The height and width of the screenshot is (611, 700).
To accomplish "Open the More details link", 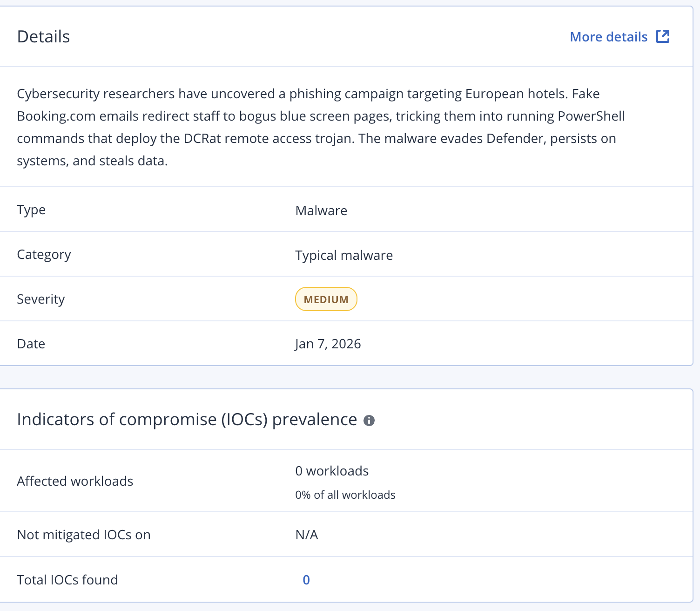I will (x=608, y=37).
